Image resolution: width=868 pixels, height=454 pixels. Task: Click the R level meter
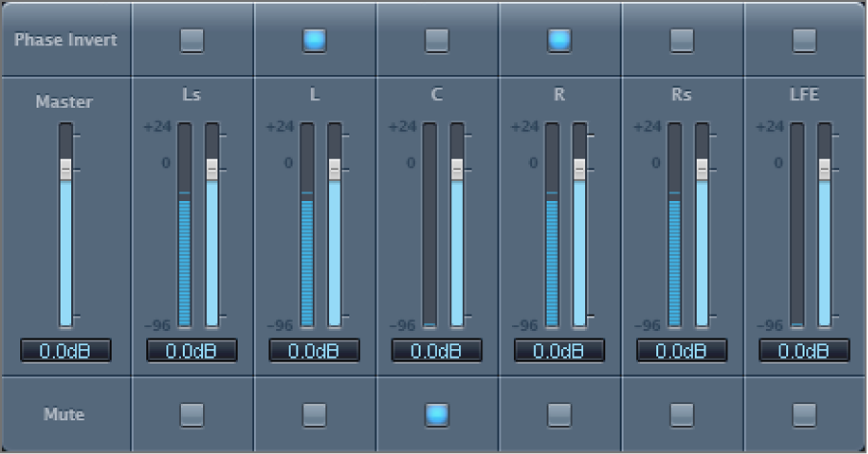(552, 225)
